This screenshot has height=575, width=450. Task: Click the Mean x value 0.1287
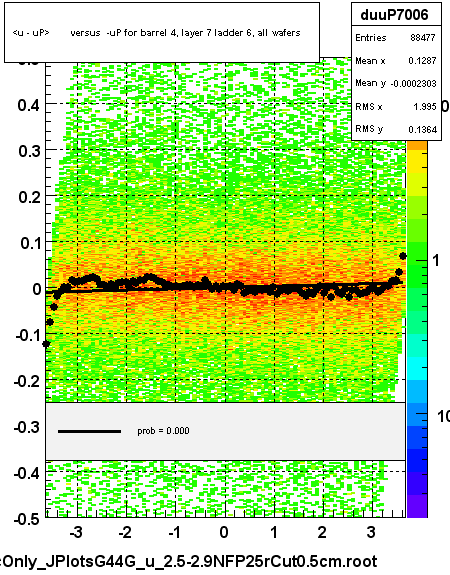coord(422,61)
